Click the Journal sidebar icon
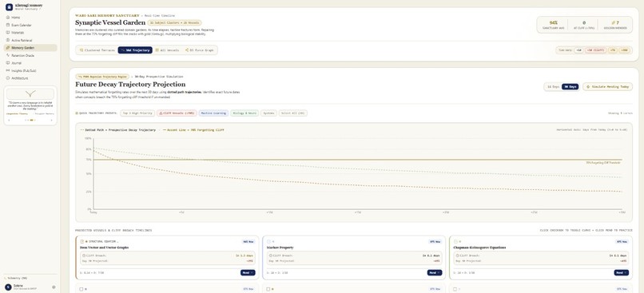The height and width of the screenshot is (293, 644). 8,63
